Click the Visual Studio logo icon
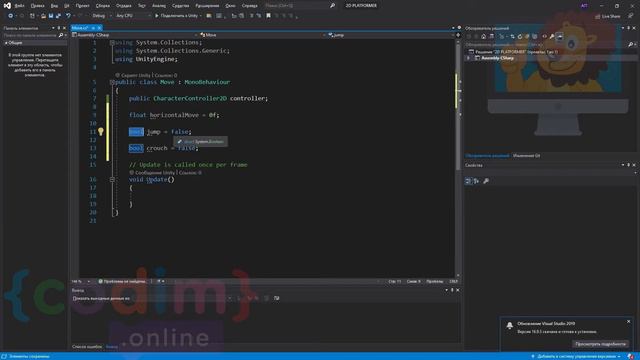Viewport: 640px width, 360px height. pyautogui.click(x=7, y=6)
